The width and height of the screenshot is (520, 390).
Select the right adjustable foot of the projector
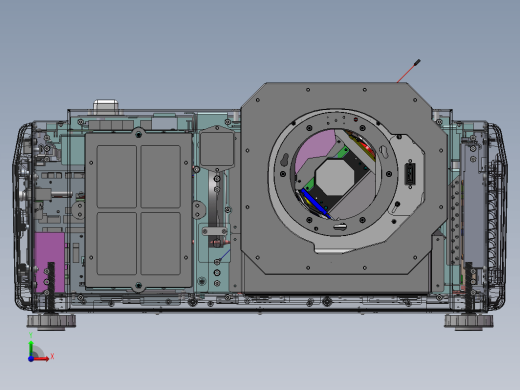(x=469, y=321)
